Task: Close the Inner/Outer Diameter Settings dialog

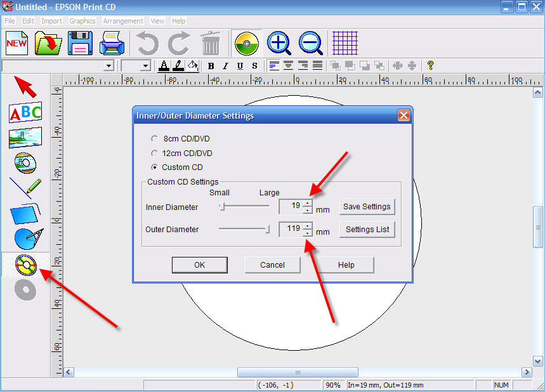Action: tap(404, 115)
